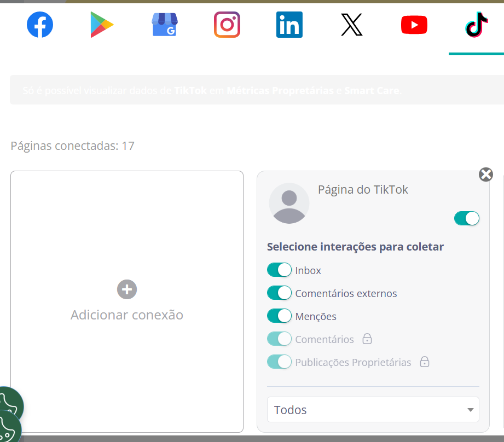Open Google My Business connections
Viewport: 504px width, 442px height.
[164, 25]
